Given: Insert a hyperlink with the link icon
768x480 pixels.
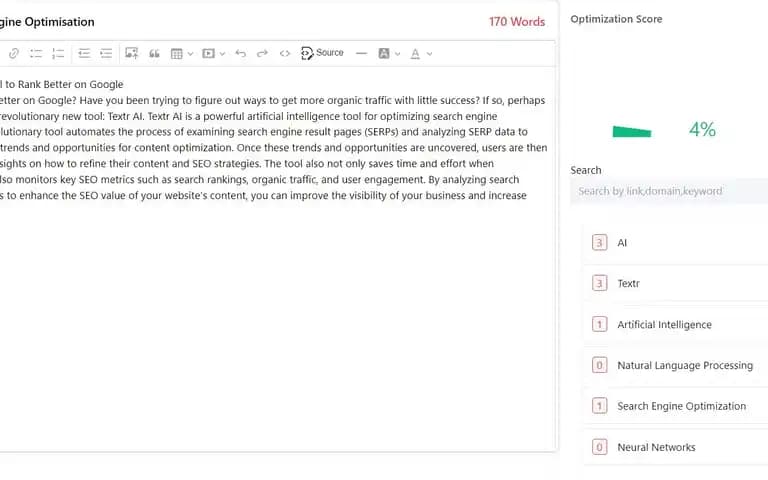Looking at the screenshot, I should [x=14, y=53].
